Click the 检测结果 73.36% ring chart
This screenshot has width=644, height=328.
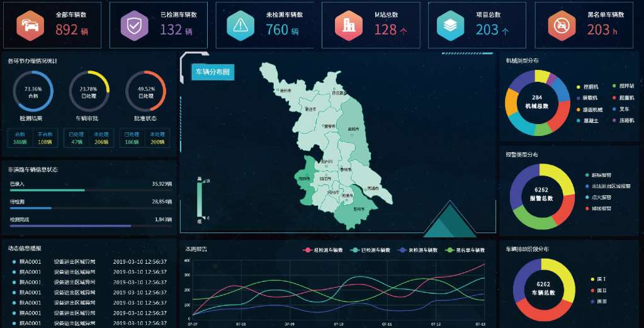point(33,91)
